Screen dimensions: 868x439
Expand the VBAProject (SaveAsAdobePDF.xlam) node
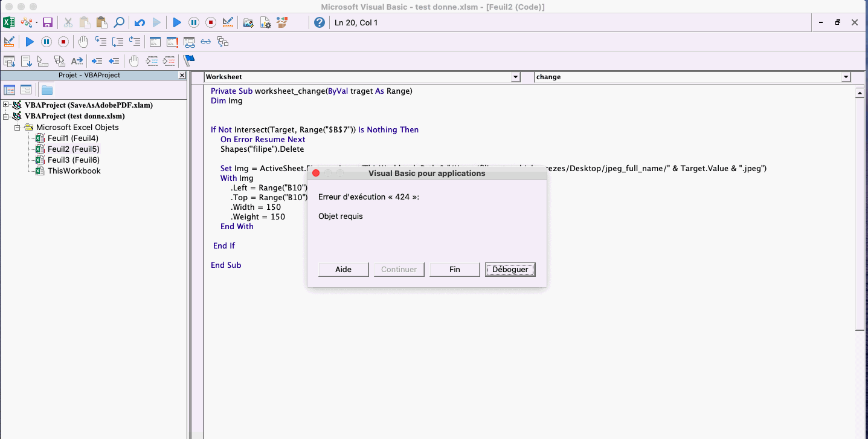(x=6, y=105)
